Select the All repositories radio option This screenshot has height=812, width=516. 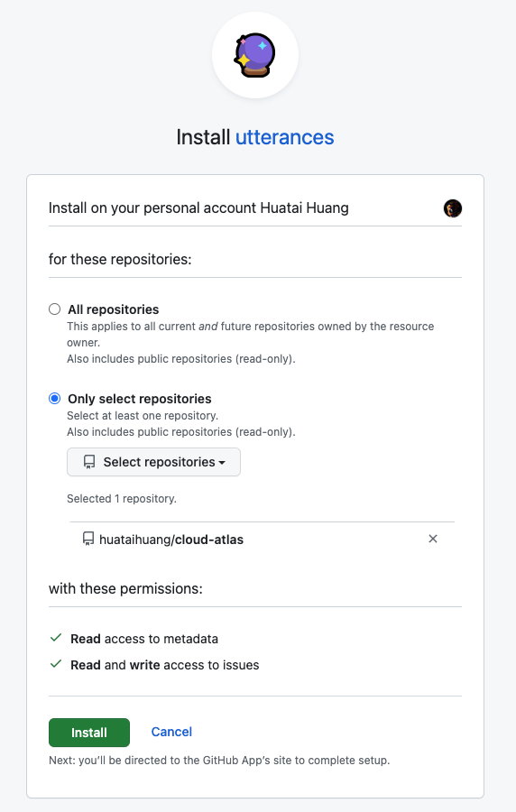(54, 309)
